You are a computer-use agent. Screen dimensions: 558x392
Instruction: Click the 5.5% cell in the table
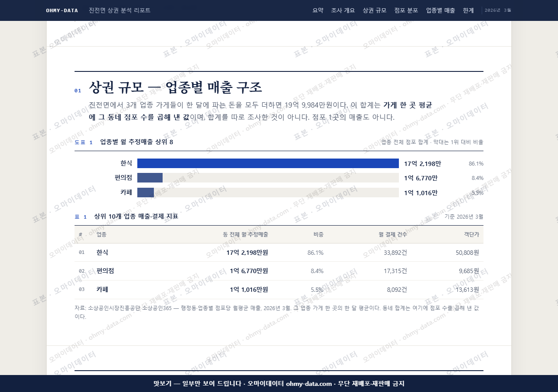pos(317,289)
